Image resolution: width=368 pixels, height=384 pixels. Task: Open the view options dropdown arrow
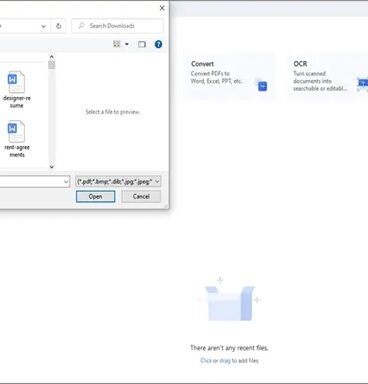pos(127,44)
